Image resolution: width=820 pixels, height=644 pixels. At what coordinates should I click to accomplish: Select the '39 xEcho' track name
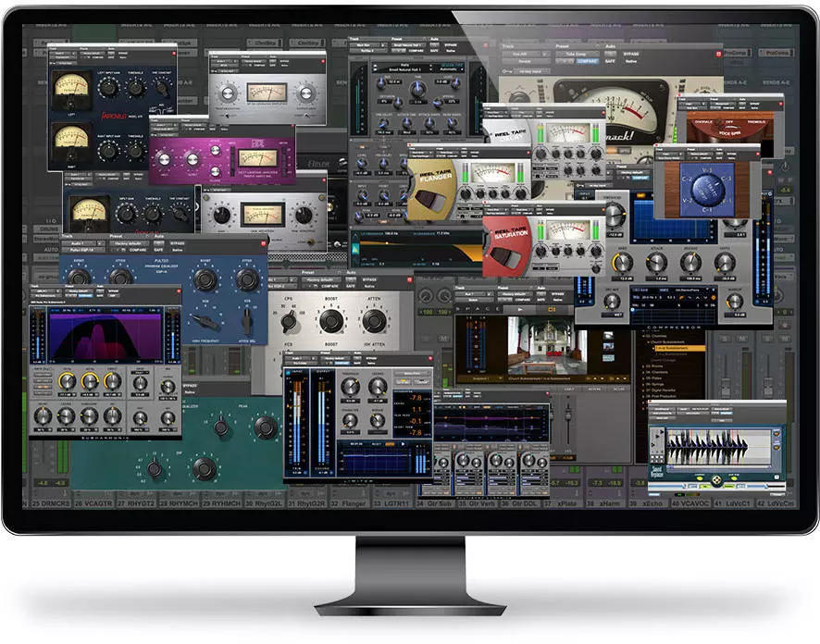(x=645, y=503)
